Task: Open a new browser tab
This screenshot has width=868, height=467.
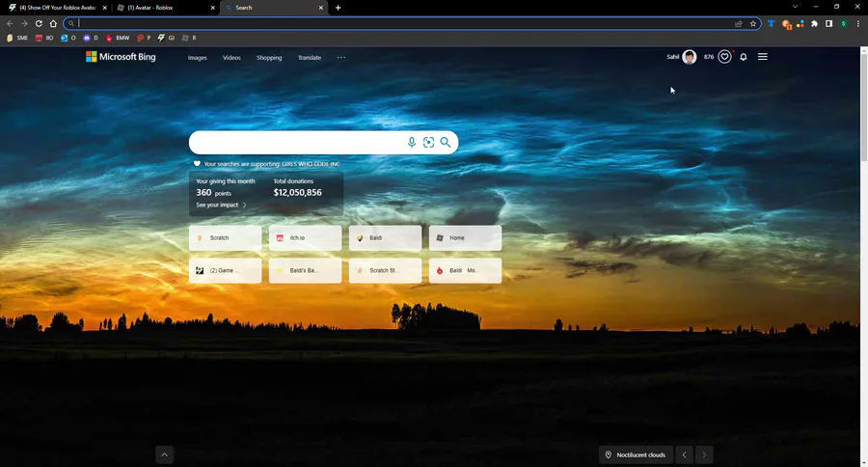Action: [x=338, y=8]
